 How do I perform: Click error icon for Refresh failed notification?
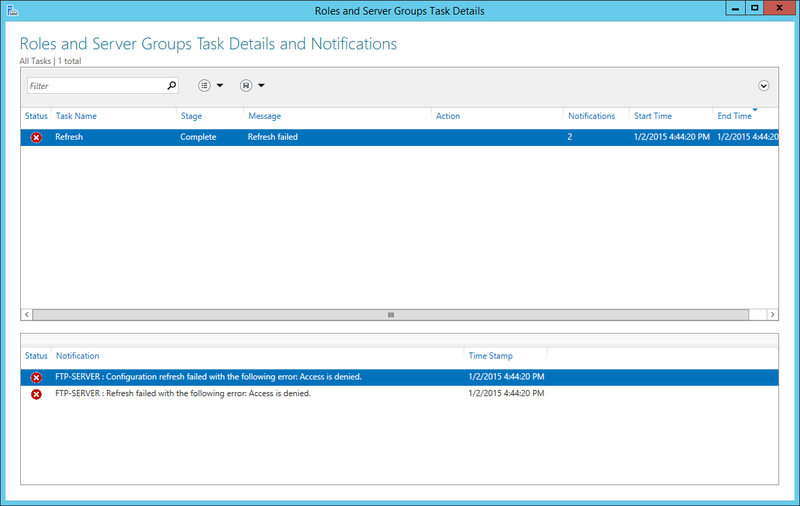pos(36,394)
